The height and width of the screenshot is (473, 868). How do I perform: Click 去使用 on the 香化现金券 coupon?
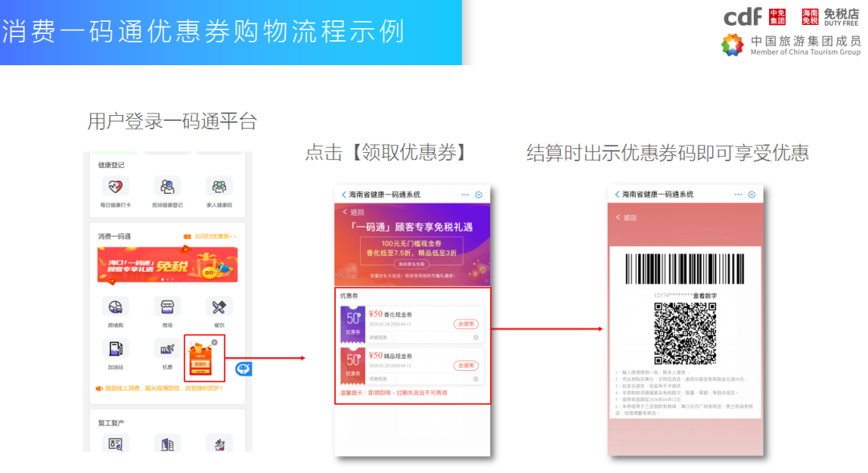click(x=466, y=323)
